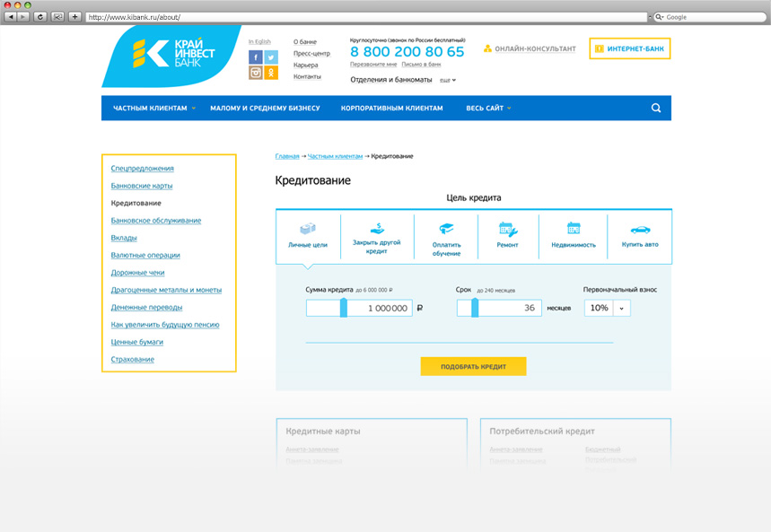Click the Google search field
This screenshot has width=771, height=532.
tap(710, 17)
